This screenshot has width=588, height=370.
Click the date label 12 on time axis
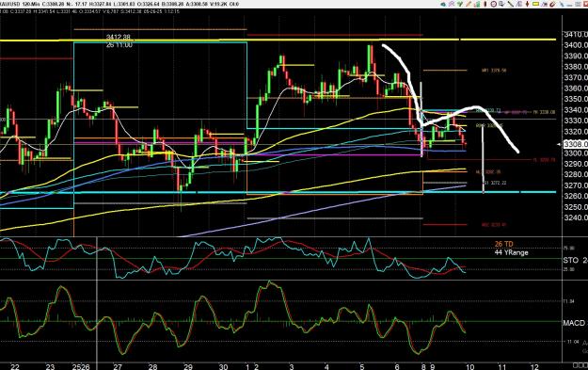click(x=535, y=366)
